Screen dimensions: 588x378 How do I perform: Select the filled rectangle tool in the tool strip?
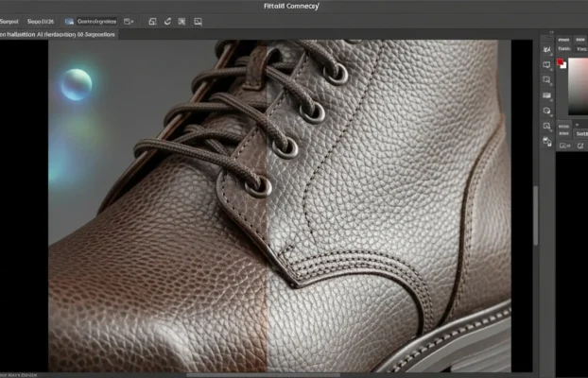click(546, 95)
